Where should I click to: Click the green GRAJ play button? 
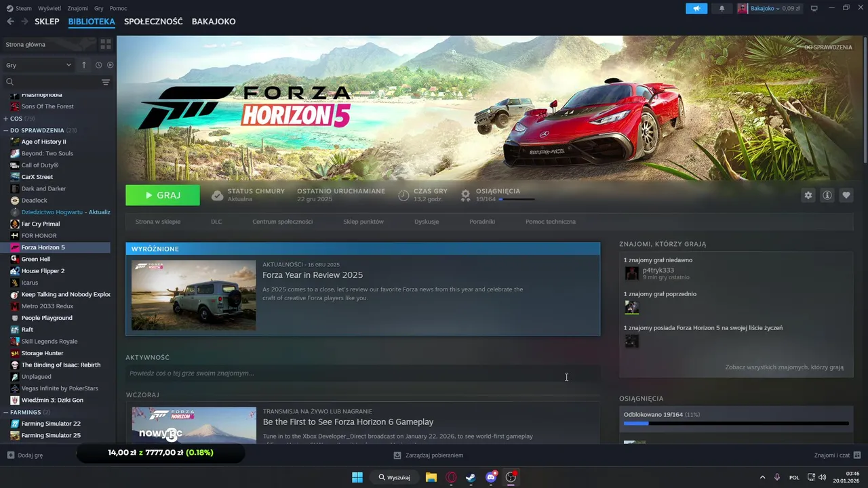point(163,195)
